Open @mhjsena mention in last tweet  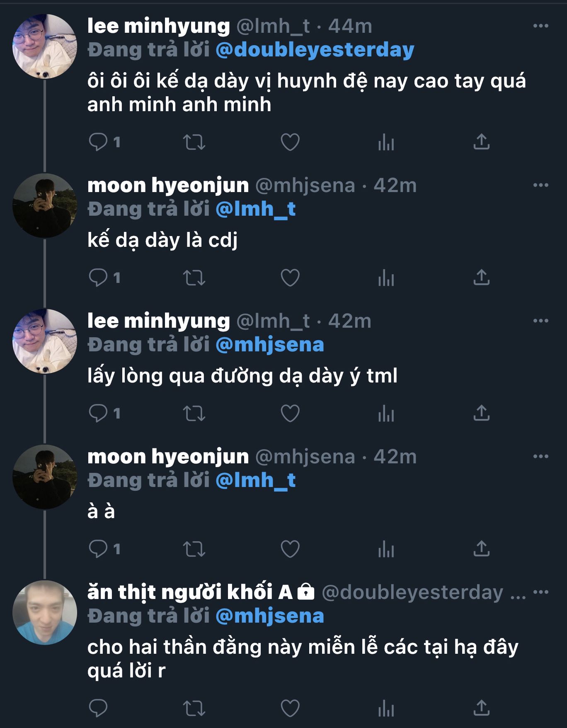click(x=270, y=616)
